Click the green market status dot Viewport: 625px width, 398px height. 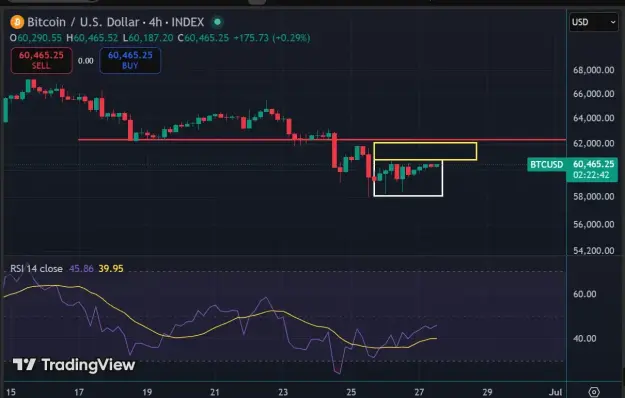(x=217, y=22)
